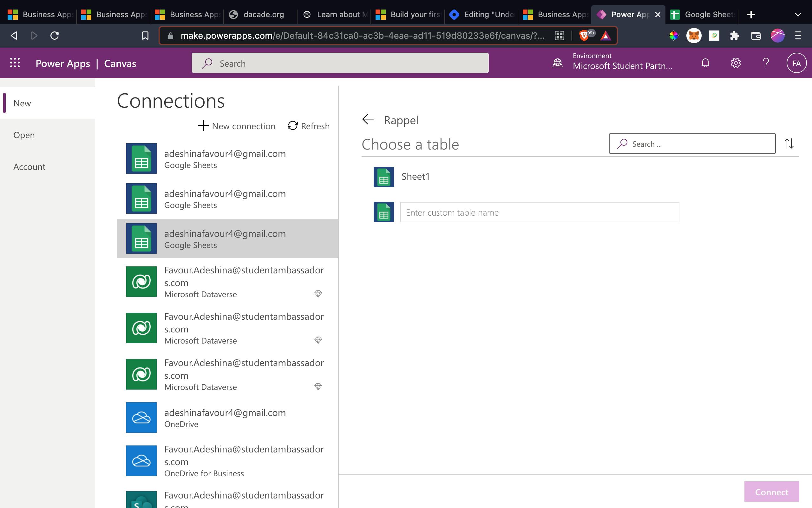Click the Environment globe icon
812x508 pixels.
pos(557,63)
